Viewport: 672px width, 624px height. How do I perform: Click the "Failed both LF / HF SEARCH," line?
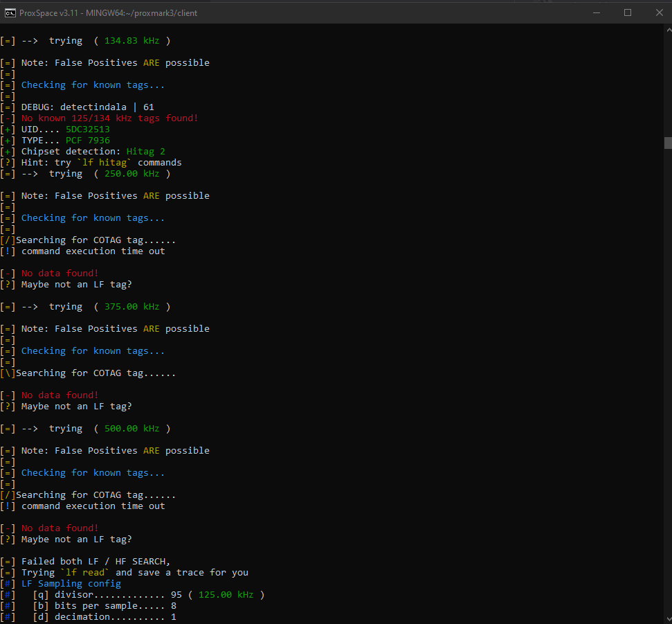pyautogui.click(x=96, y=562)
